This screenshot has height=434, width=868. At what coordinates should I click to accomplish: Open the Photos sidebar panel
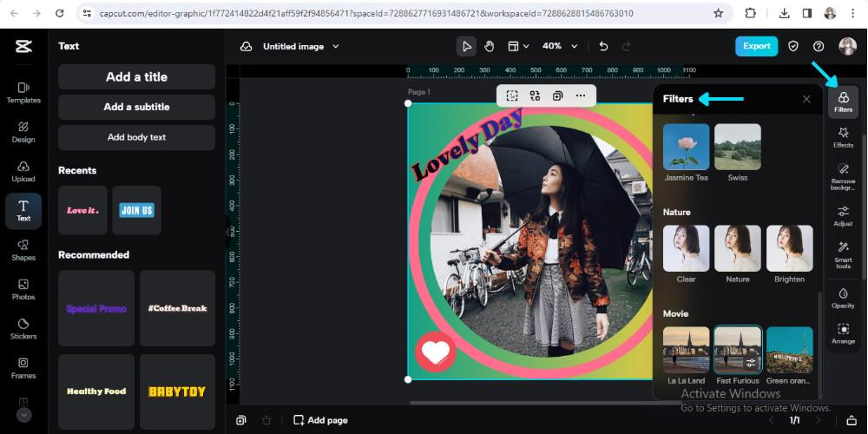click(x=23, y=290)
